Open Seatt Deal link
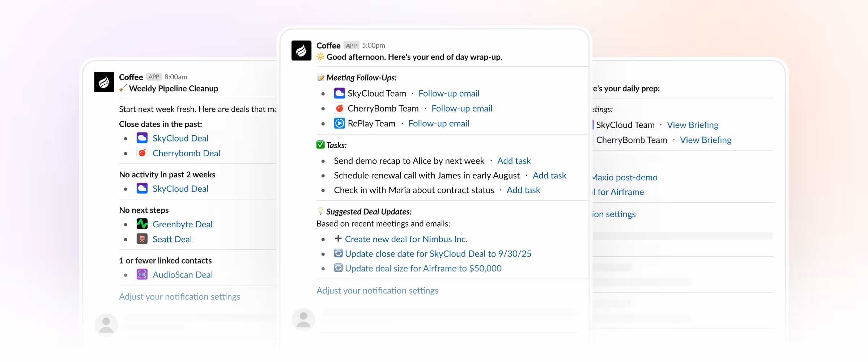Viewport: 868px width, 362px height. pyautogui.click(x=172, y=239)
